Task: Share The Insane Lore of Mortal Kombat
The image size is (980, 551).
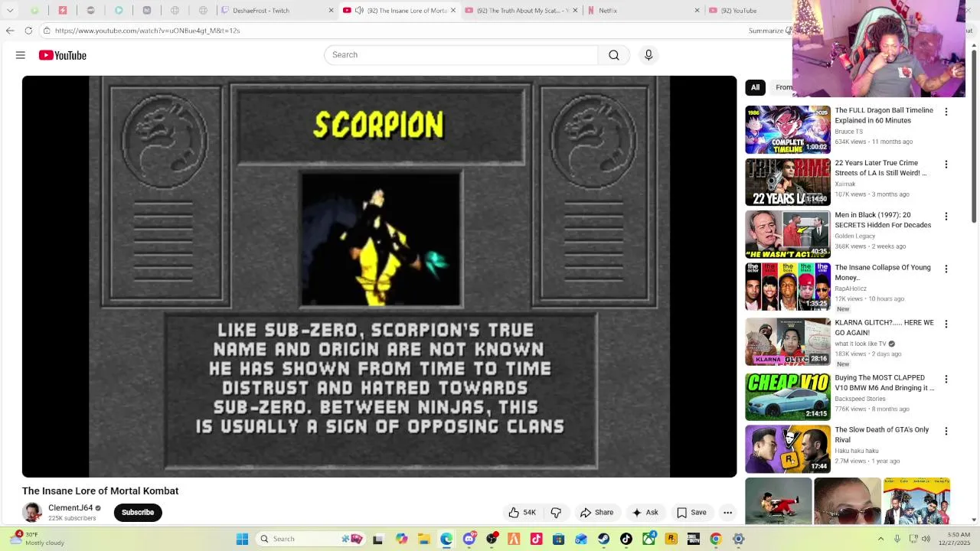Action: [x=596, y=513]
